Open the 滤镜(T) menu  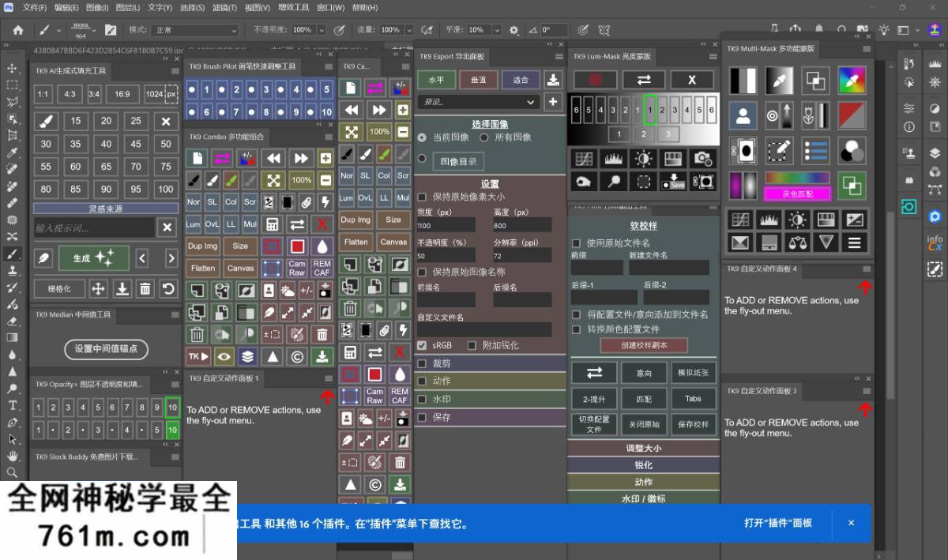225,7
